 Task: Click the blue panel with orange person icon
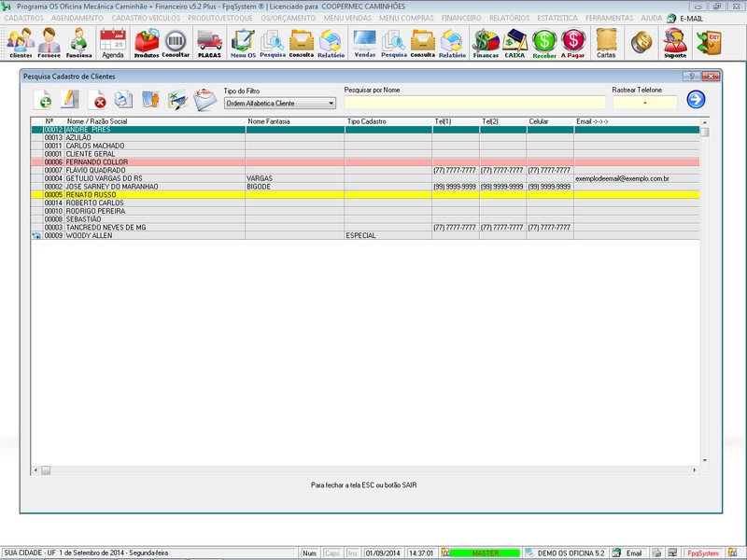coord(150,100)
